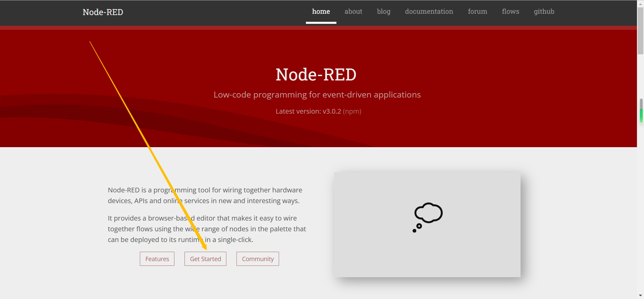Click the 'Low-code programming for event-driven applications' tagline
This screenshot has width=644, height=299.
click(x=317, y=95)
